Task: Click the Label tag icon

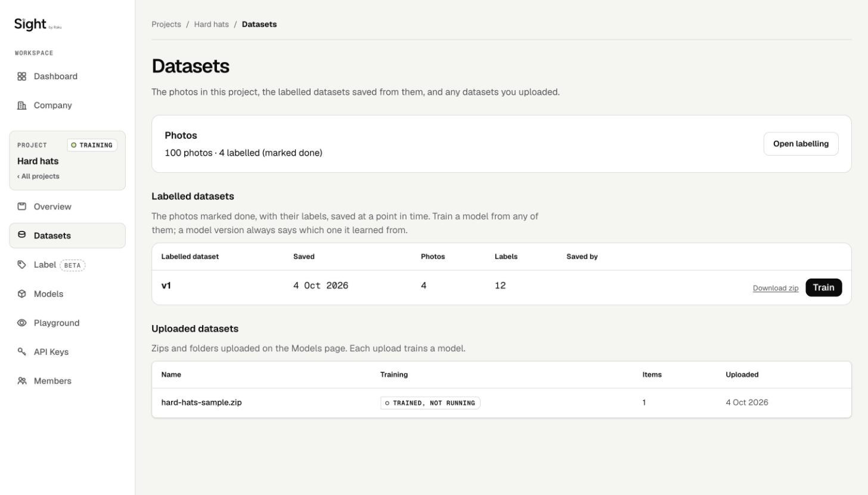Action: pyautogui.click(x=21, y=265)
